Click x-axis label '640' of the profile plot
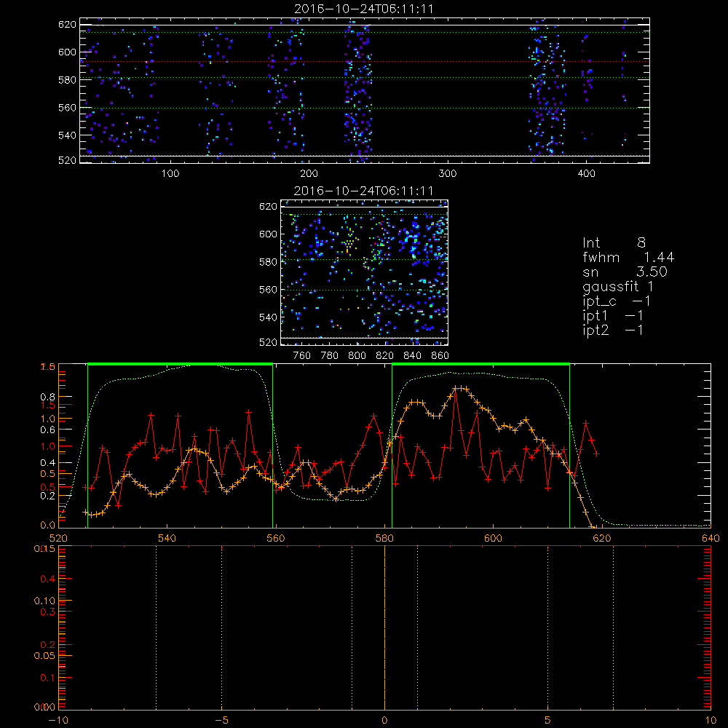This screenshot has height=728, width=728. tap(711, 539)
